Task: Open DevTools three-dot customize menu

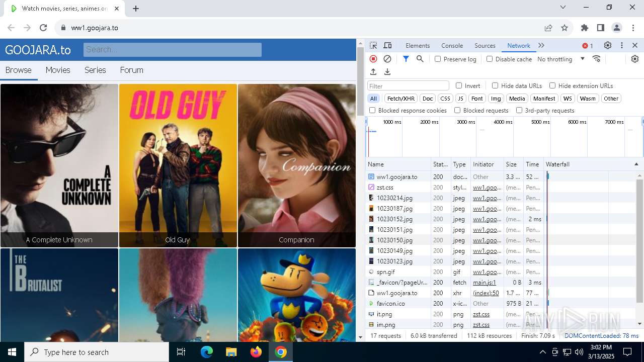Action: [622, 45]
